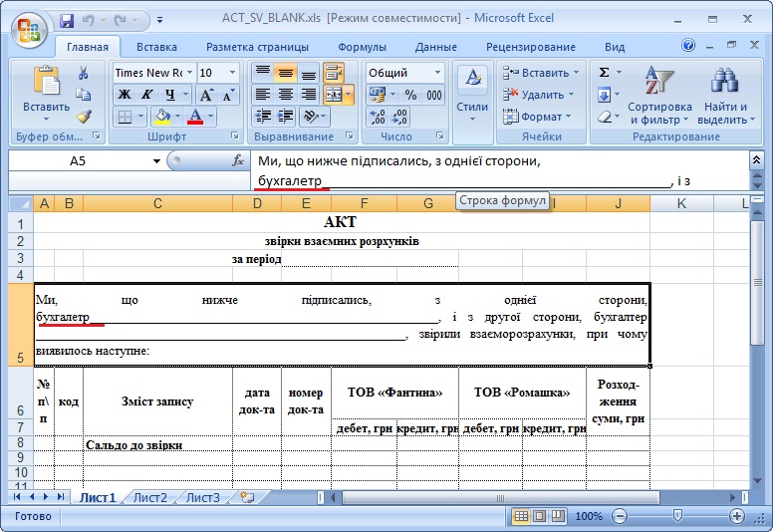Activate the Format Painter brush
773x532 pixels.
click(x=84, y=117)
